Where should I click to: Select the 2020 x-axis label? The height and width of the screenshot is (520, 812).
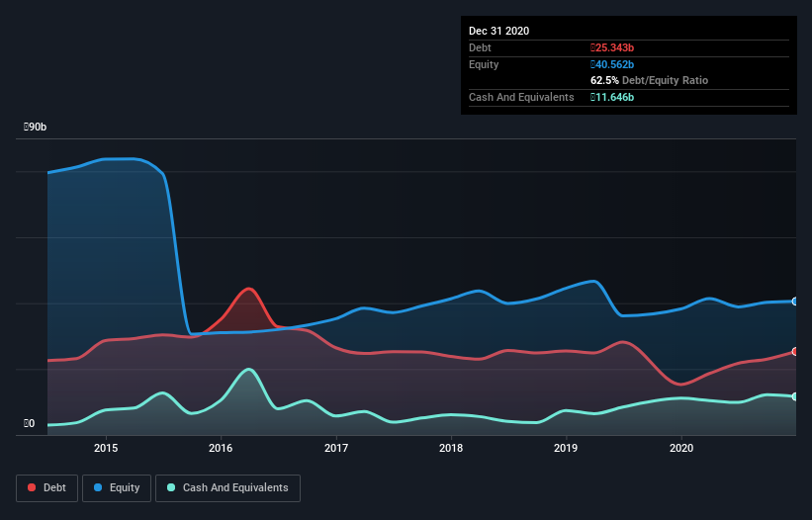[x=681, y=448]
